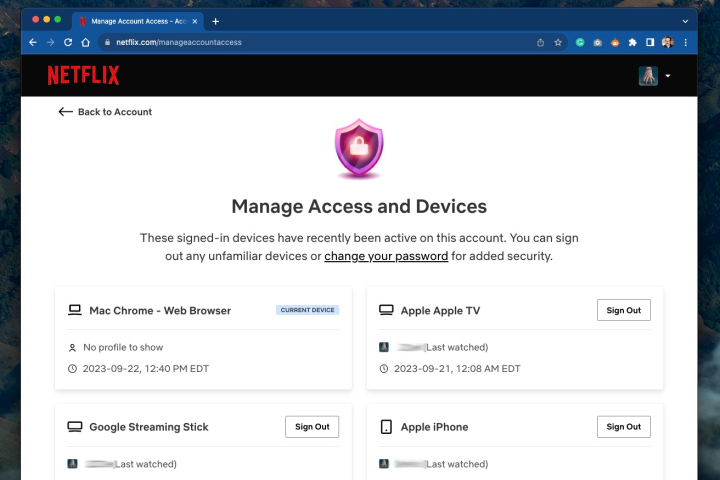This screenshot has width=720, height=480.
Task: Sign out the Apple iPhone device
Action: tap(624, 427)
